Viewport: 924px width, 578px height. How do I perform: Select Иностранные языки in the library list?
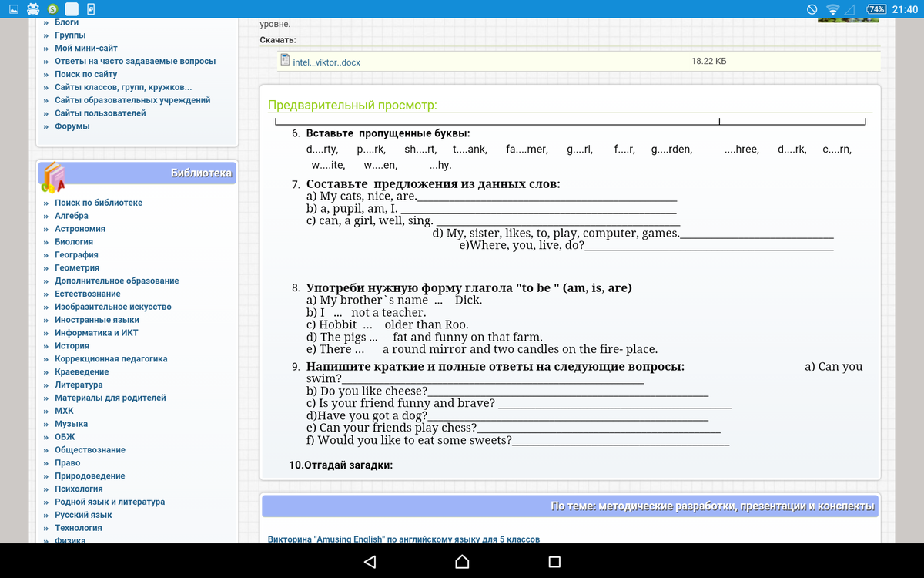(96, 320)
